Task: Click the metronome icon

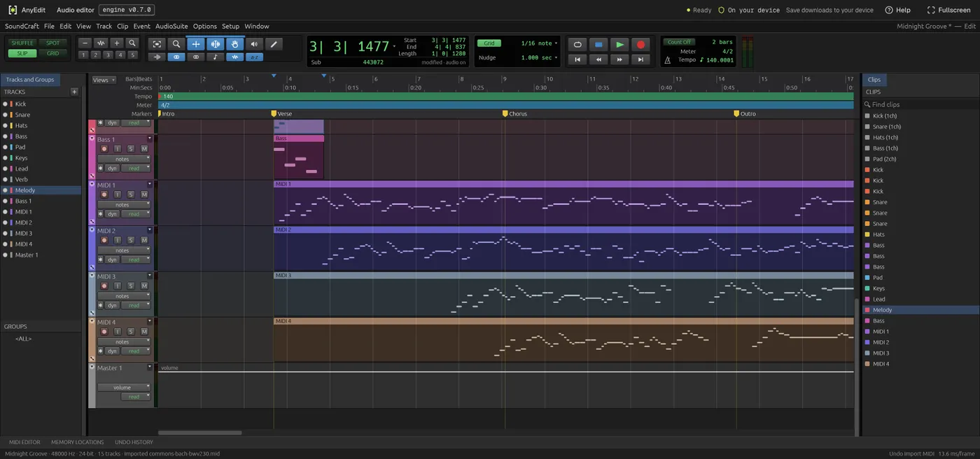Action: 667,60
